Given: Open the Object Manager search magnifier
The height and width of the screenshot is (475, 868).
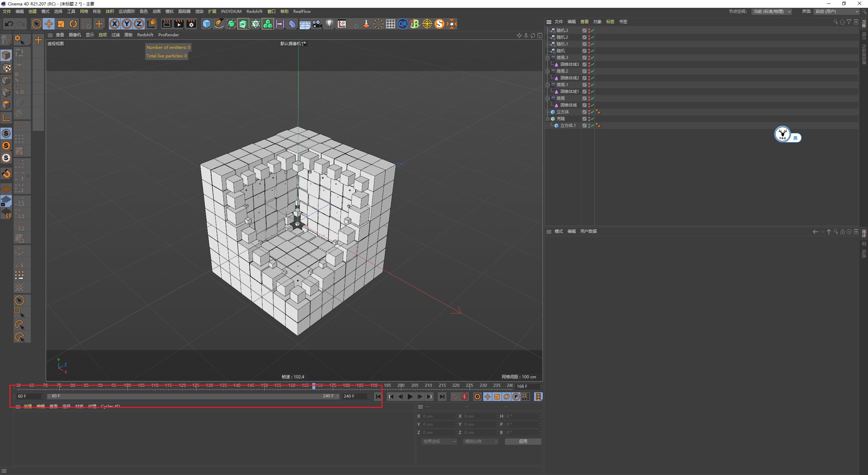Looking at the screenshot, I should coord(835,22).
